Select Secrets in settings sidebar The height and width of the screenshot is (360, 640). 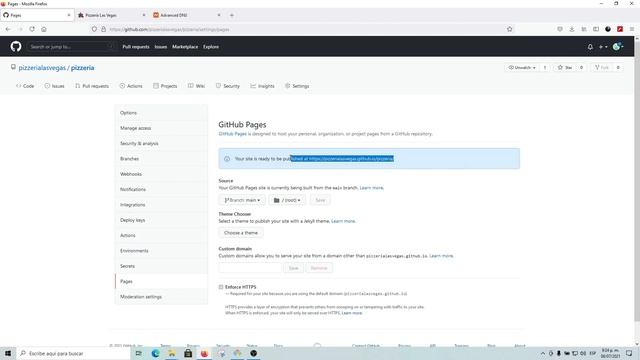[161, 266]
